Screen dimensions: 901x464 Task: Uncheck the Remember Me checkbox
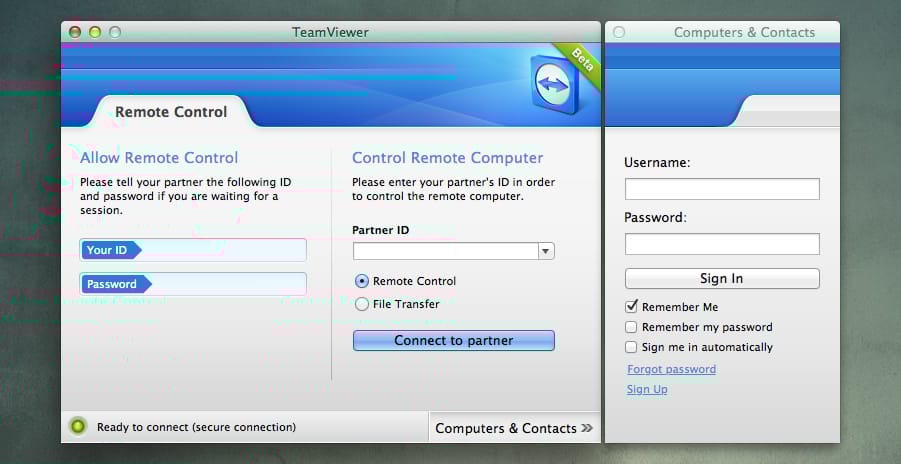click(x=632, y=306)
